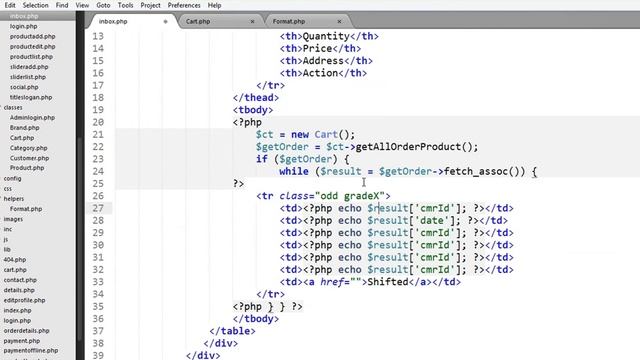Screen dimensions: 640x360
Task: Open contact.php in sidebar
Action: click(20, 280)
